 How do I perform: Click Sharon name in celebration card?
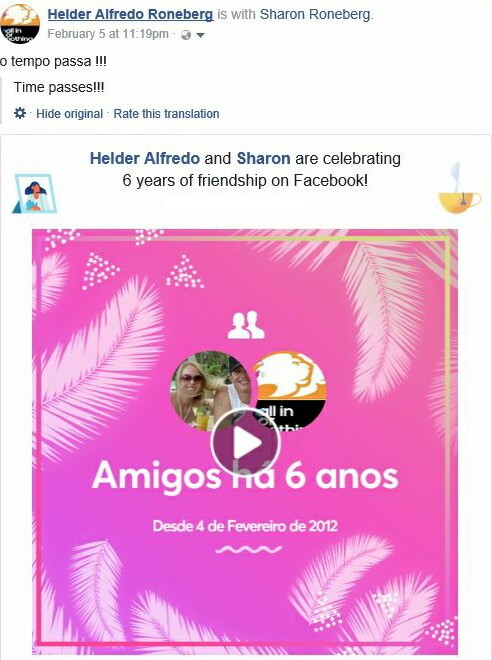point(263,159)
